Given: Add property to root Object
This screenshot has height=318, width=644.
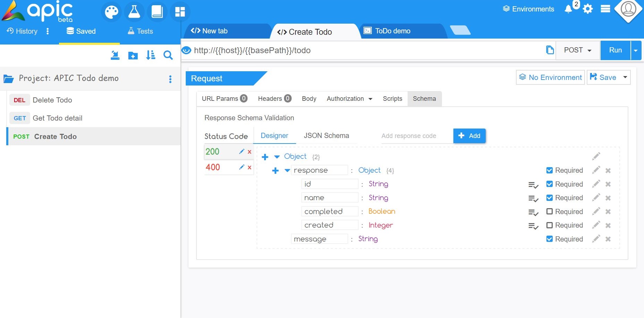Looking at the screenshot, I should click(265, 157).
